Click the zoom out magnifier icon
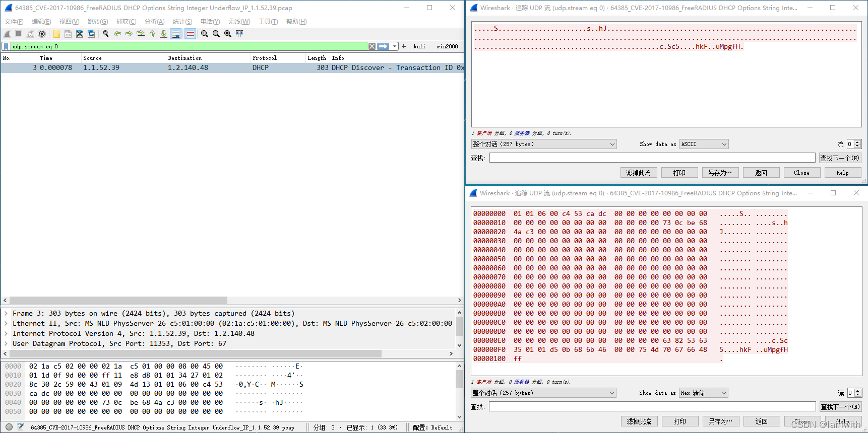This screenshot has width=868, height=433. click(x=216, y=34)
